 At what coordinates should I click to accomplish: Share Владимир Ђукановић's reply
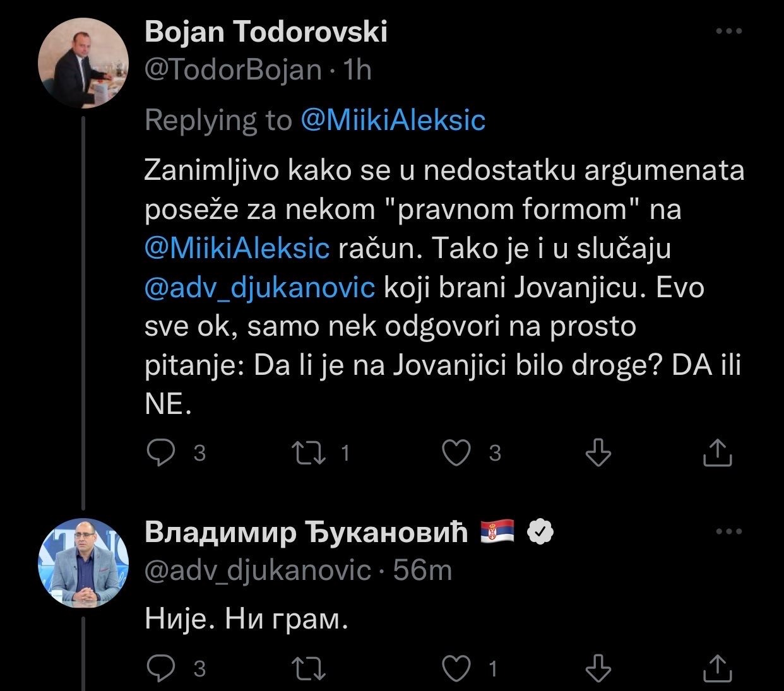coord(717,668)
